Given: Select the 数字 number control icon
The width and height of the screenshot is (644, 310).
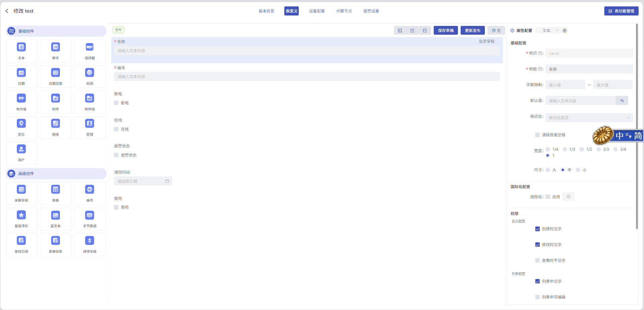Looking at the screenshot, I should click(56, 47).
